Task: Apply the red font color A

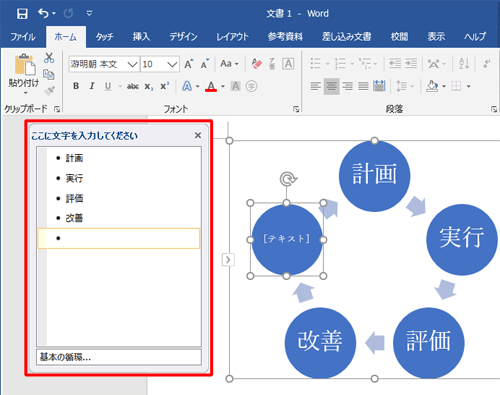Action: click(211, 86)
